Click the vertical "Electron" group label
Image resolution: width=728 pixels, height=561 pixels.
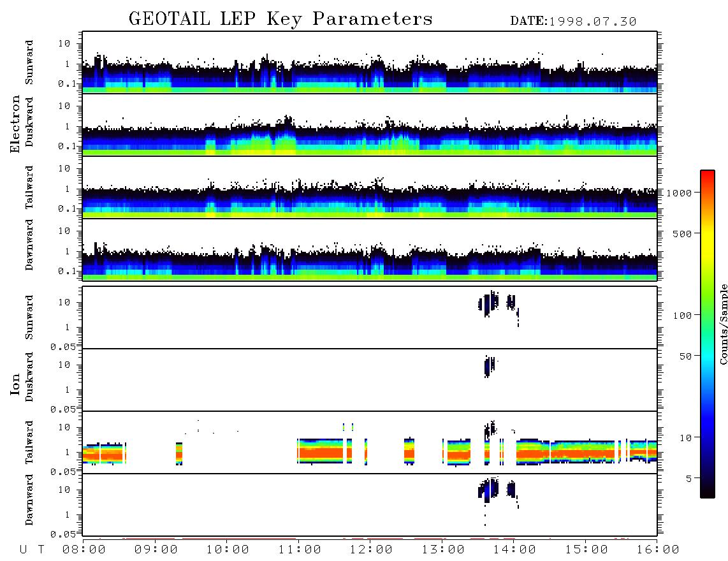[x=15, y=124]
